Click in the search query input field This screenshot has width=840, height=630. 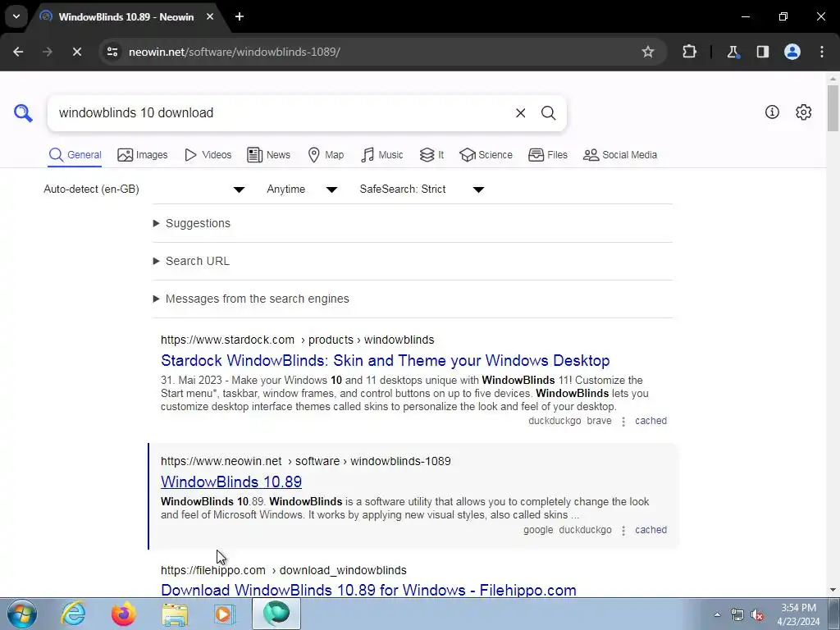[x=279, y=113]
